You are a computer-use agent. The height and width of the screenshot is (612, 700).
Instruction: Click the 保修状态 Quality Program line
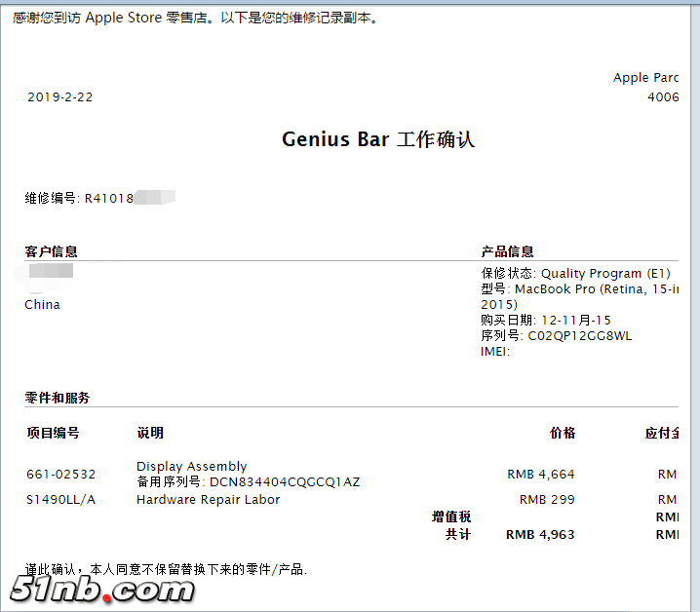575,274
